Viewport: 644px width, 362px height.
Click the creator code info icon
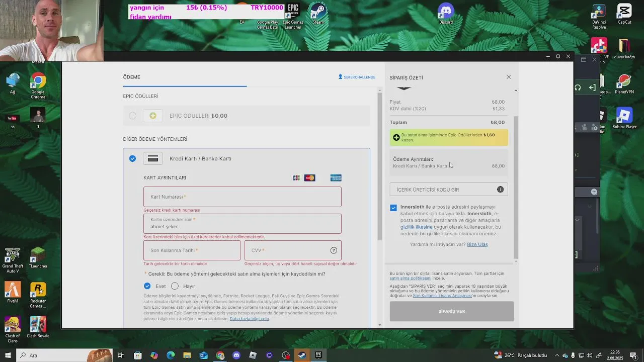click(500, 190)
